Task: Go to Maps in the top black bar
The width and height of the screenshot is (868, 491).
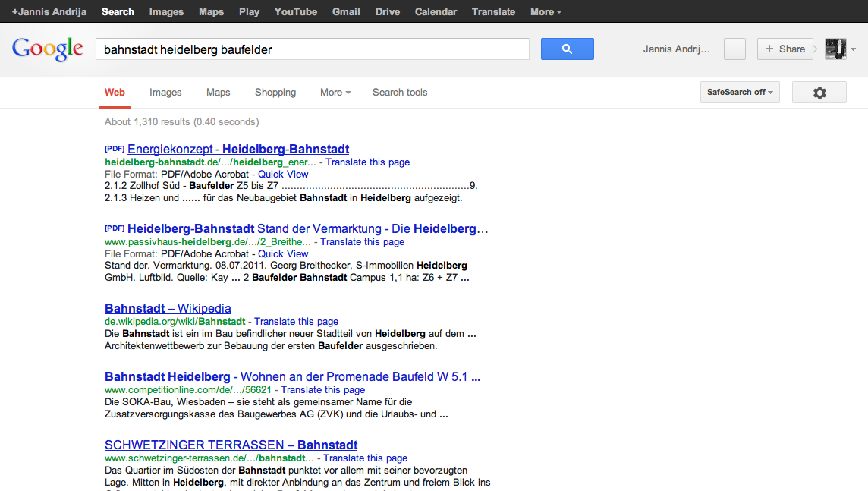Action: tap(211, 11)
